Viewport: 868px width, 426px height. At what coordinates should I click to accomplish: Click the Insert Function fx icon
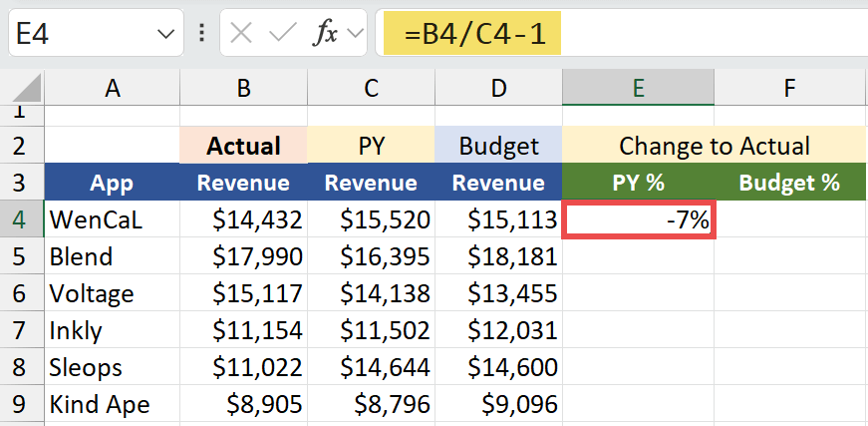click(x=325, y=34)
